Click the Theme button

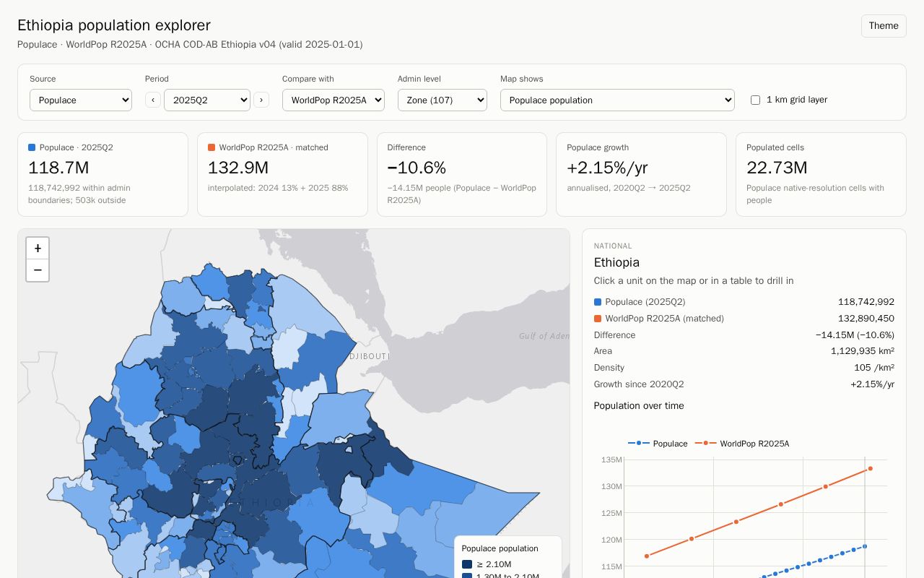coord(884,26)
